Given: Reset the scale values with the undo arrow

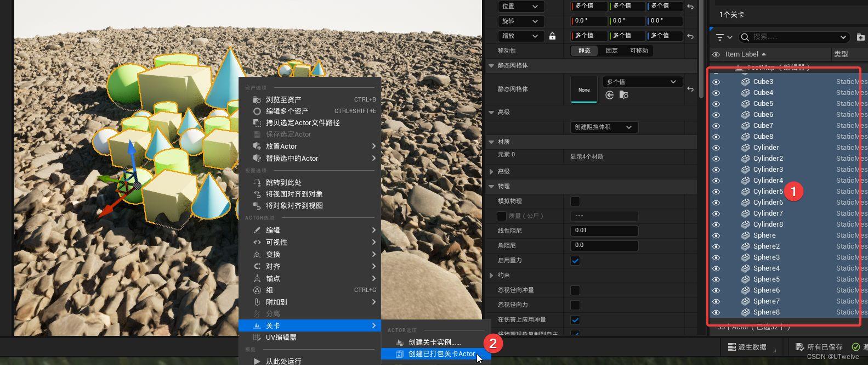Looking at the screenshot, I should (690, 36).
